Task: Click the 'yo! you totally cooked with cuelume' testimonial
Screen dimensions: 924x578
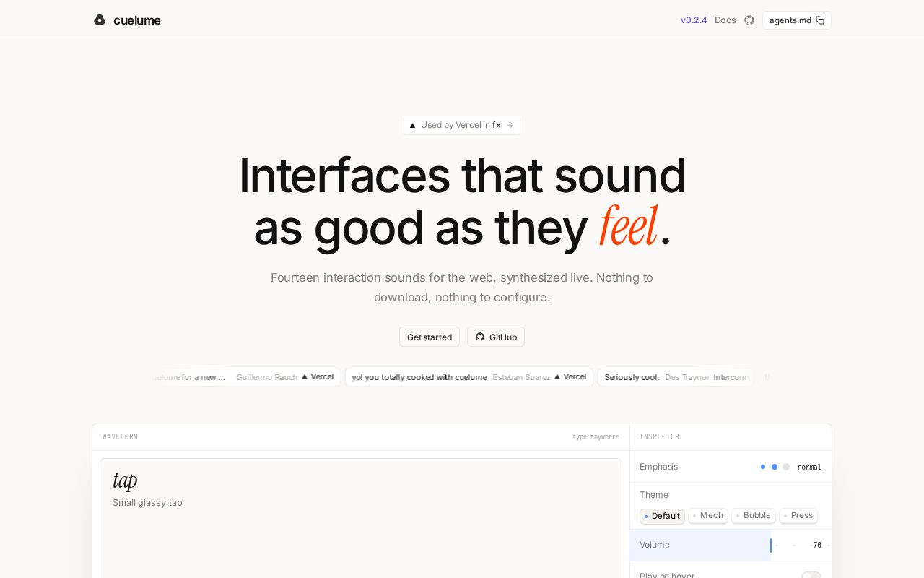Action: tap(469, 377)
